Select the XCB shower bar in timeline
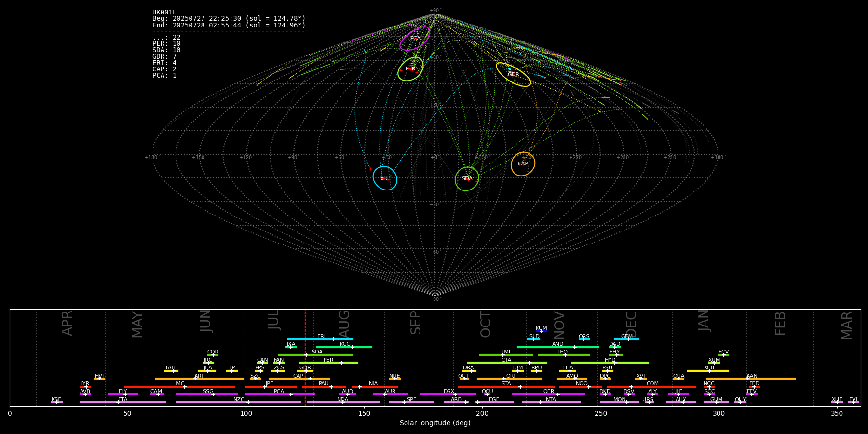Image resolution: width=868 pixels, height=434 pixels. coord(708,371)
